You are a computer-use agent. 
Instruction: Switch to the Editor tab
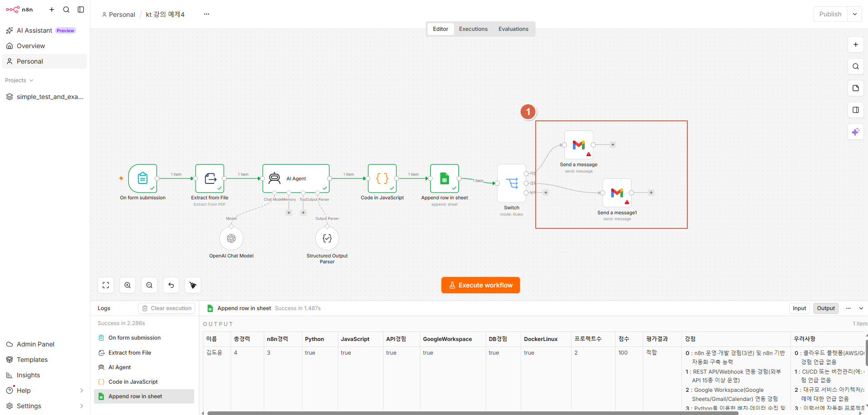pos(440,29)
